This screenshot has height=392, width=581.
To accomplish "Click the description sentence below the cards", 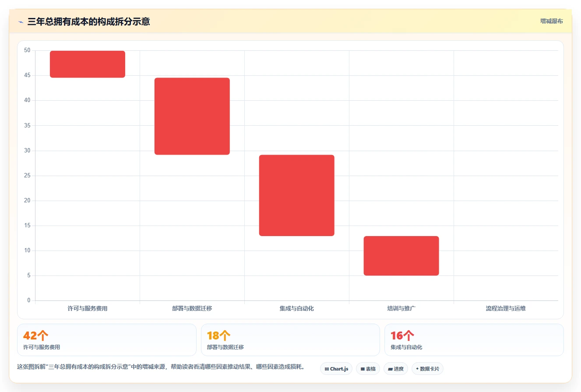I will tap(161, 367).
